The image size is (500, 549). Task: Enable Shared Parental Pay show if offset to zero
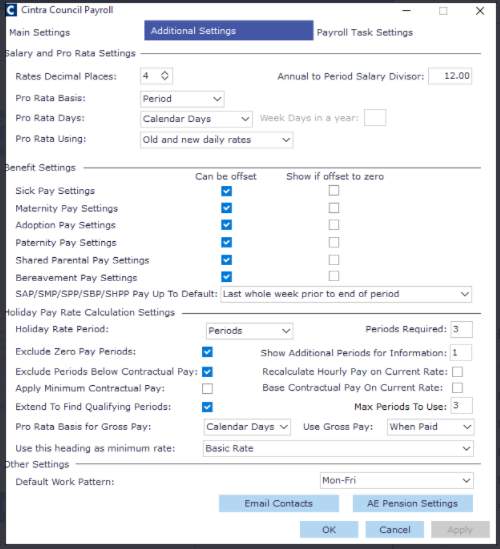click(334, 260)
